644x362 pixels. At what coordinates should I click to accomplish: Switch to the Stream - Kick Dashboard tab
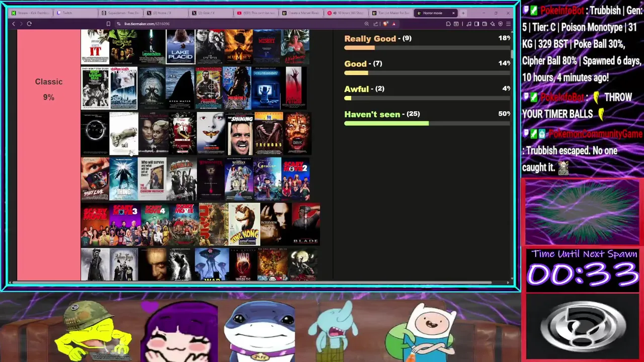(x=31, y=13)
